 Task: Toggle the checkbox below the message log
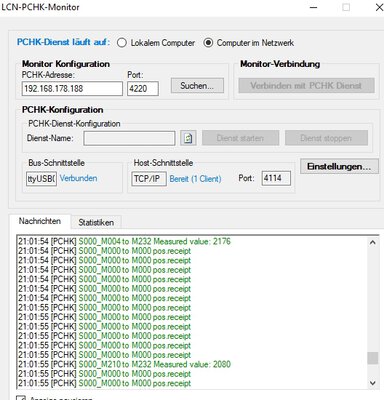[x=21, y=398]
